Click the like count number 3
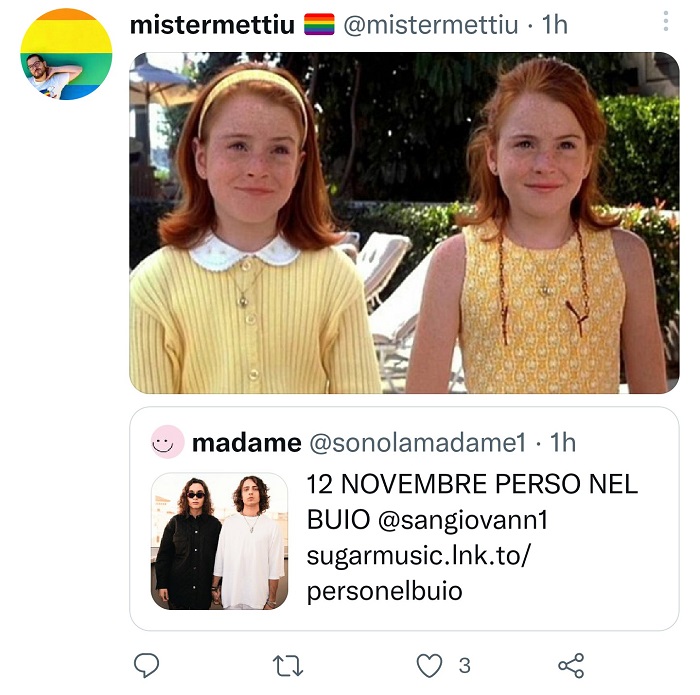This screenshot has width=700, height=695. click(464, 665)
